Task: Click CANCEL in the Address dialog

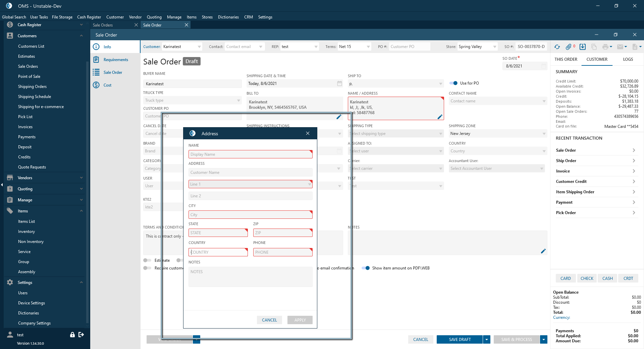Action: pos(269,320)
